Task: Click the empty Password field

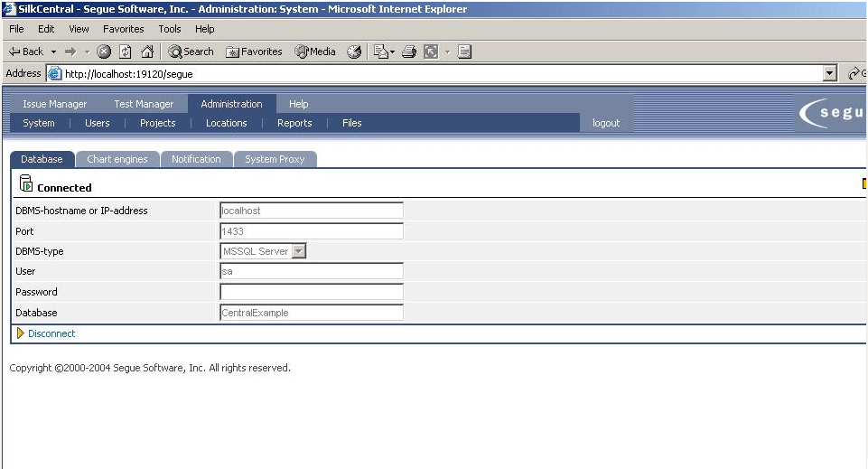Action: coord(312,292)
